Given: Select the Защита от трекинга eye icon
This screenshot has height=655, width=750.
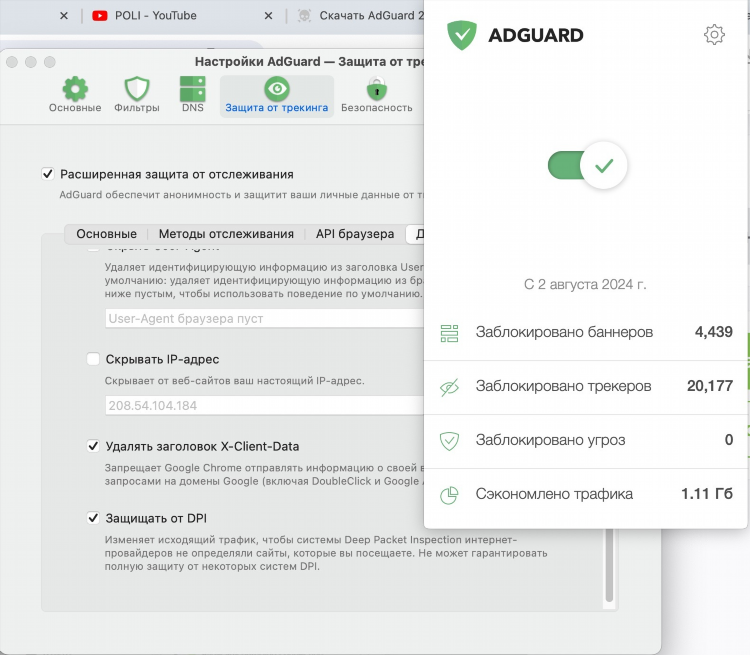Looking at the screenshot, I should 276,89.
